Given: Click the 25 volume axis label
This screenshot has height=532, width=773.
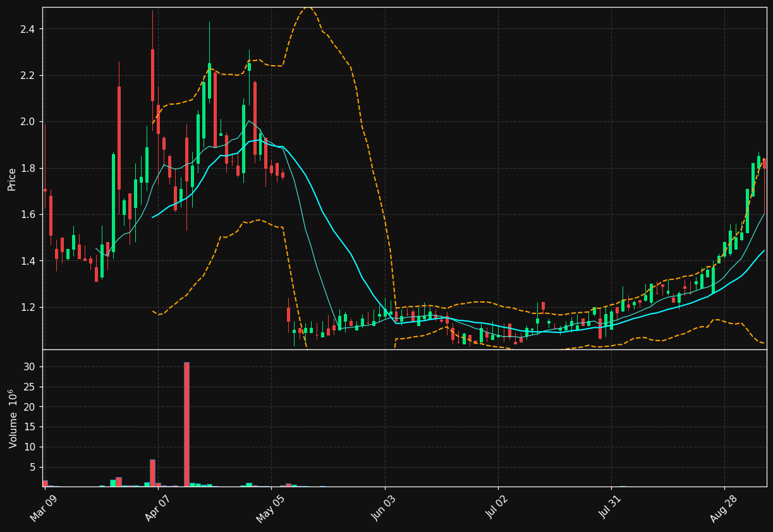Looking at the screenshot, I should click(x=30, y=387).
